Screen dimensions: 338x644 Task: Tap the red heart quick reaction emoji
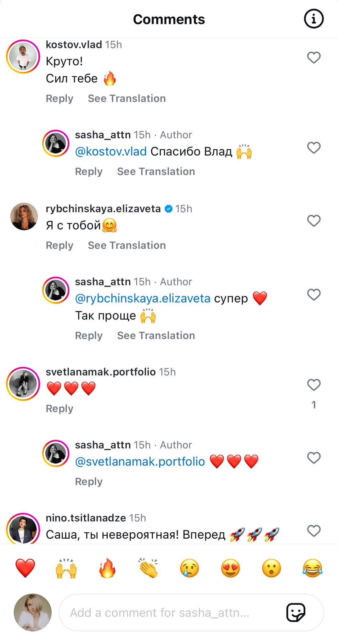click(x=25, y=568)
